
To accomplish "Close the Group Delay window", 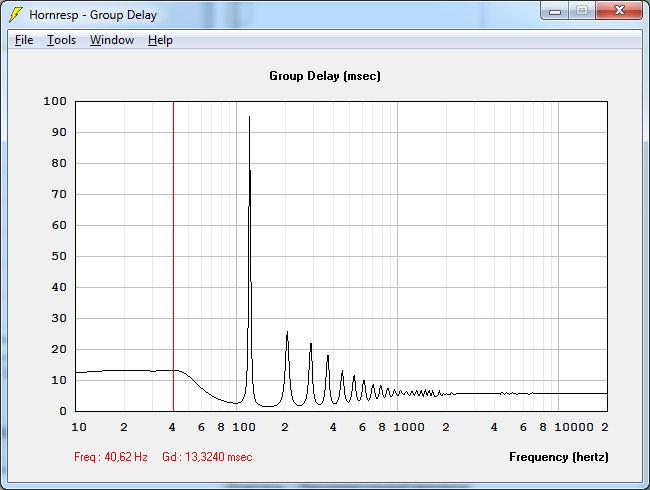I will click(x=619, y=11).
